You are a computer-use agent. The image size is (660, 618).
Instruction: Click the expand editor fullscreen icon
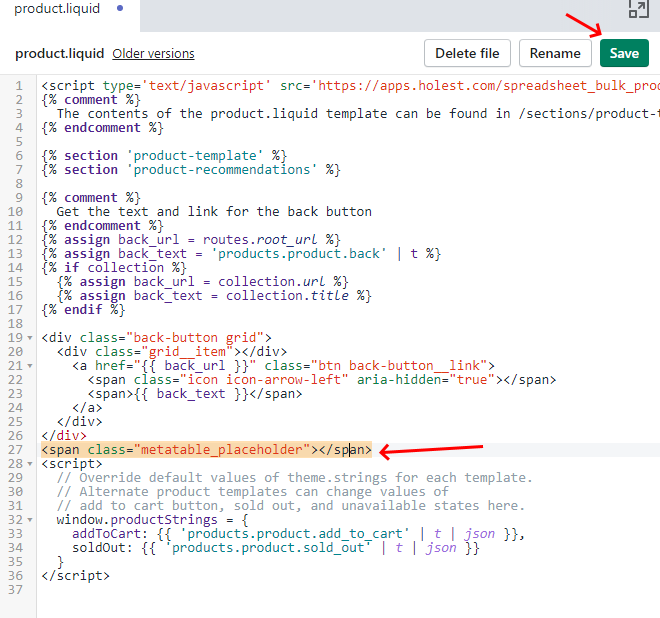pos(638,9)
